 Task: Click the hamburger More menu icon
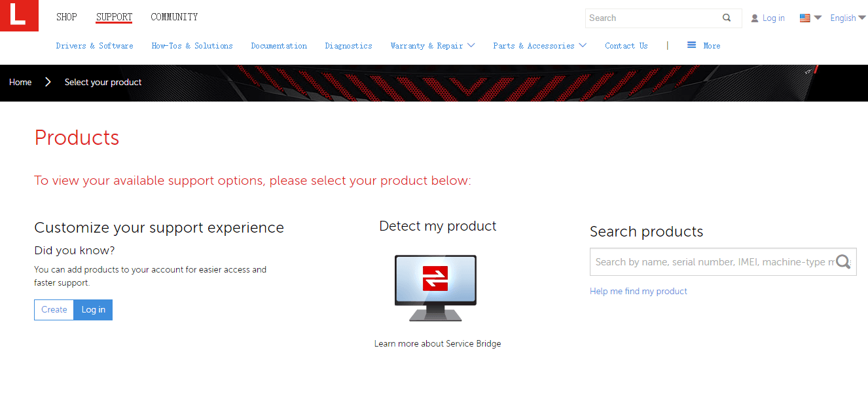(691, 45)
